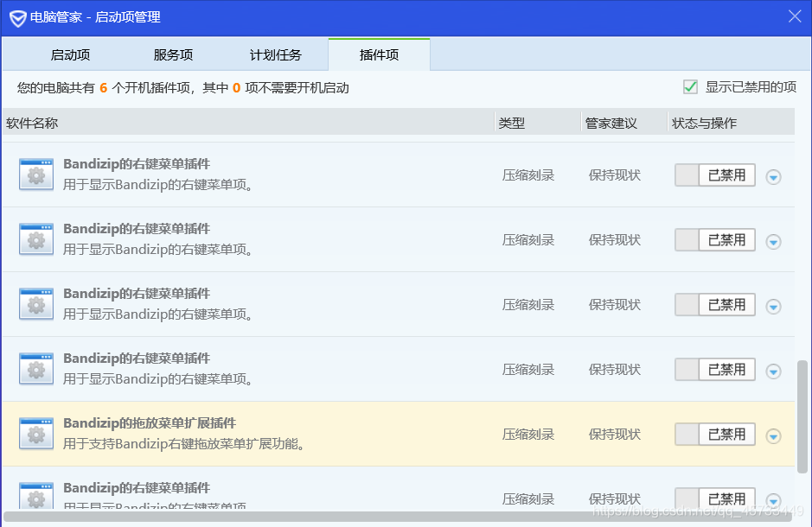Click plugin icon of fourth Bandizip右键菜单插件 row

coord(36,369)
